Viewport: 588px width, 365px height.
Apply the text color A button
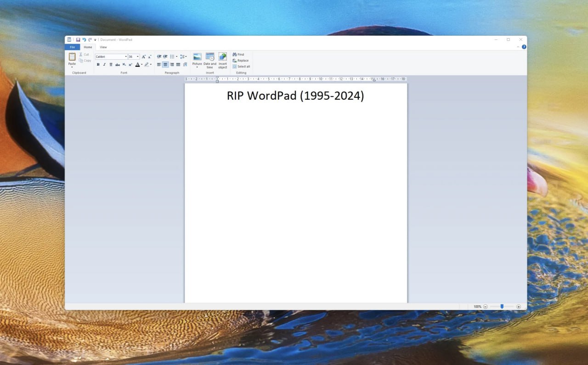(137, 64)
